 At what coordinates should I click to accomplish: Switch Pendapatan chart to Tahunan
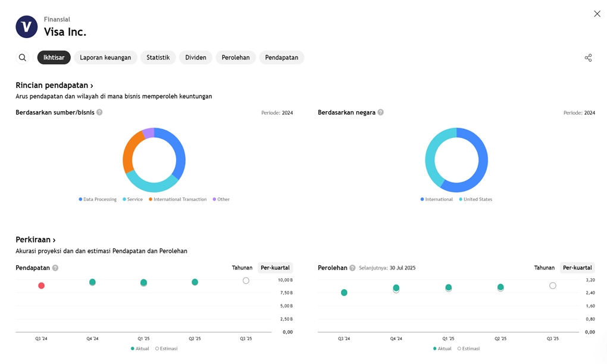click(x=242, y=268)
